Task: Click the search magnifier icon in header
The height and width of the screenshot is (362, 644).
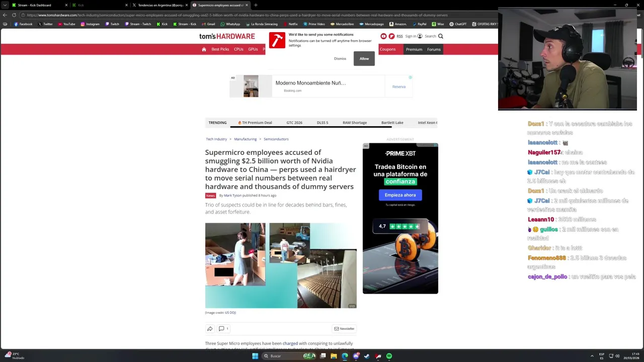Action: point(441,36)
